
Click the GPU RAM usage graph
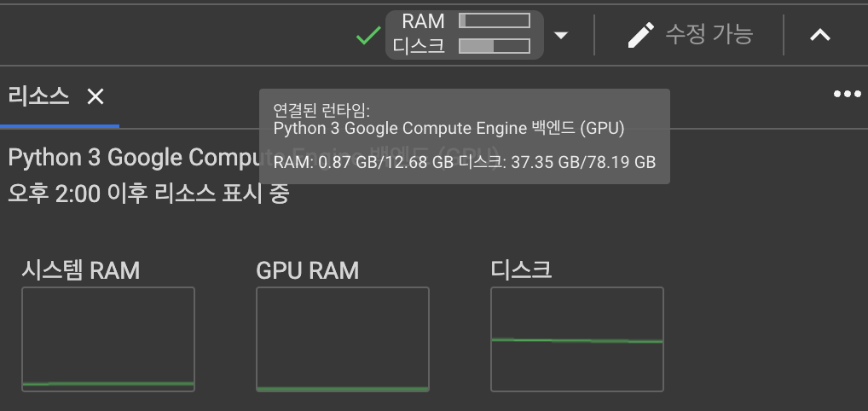pyautogui.click(x=343, y=339)
